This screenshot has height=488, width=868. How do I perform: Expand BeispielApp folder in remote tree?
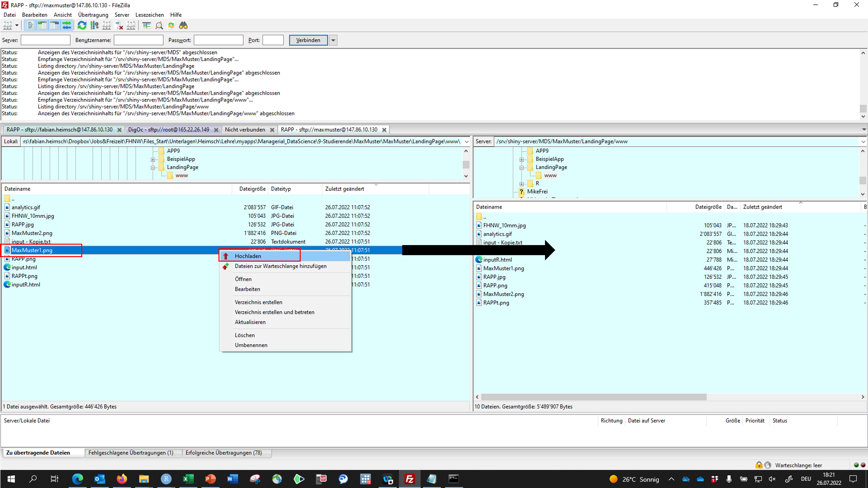[x=522, y=159]
